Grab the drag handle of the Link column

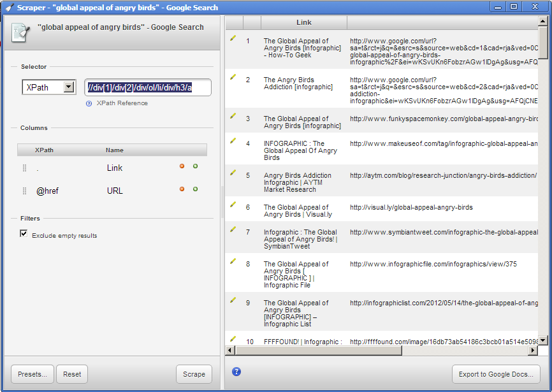[25, 168]
